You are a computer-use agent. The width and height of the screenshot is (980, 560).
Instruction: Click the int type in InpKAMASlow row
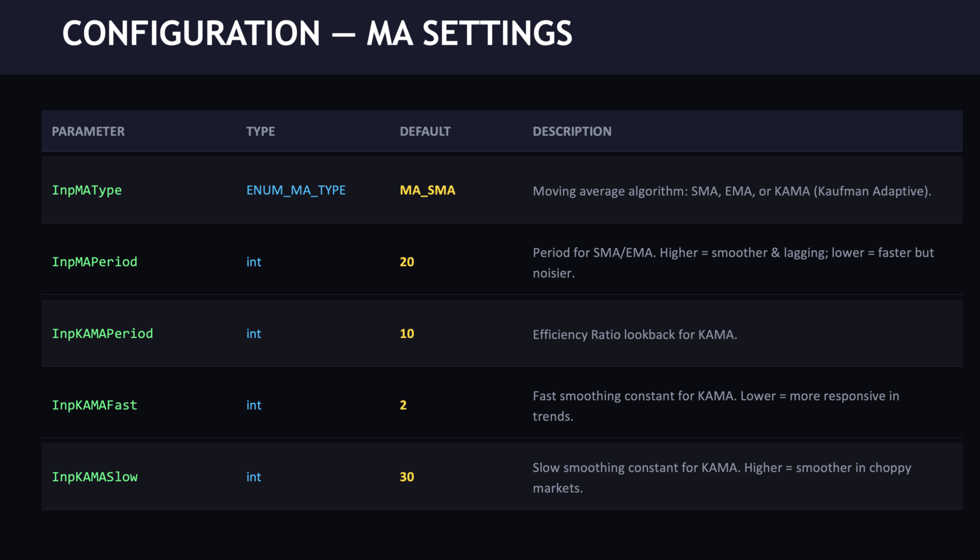point(253,477)
